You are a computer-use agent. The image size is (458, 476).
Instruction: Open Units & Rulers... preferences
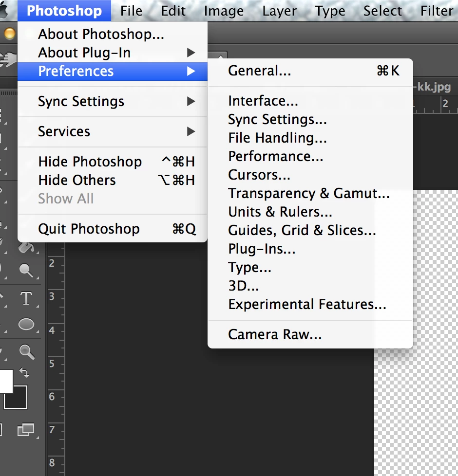pyautogui.click(x=310, y=212)
